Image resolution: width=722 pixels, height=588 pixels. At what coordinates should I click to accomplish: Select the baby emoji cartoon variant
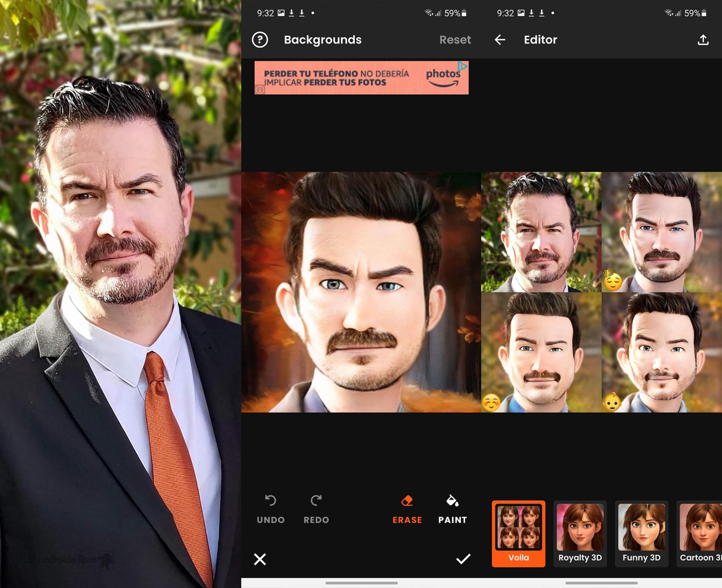click(662, 352)
